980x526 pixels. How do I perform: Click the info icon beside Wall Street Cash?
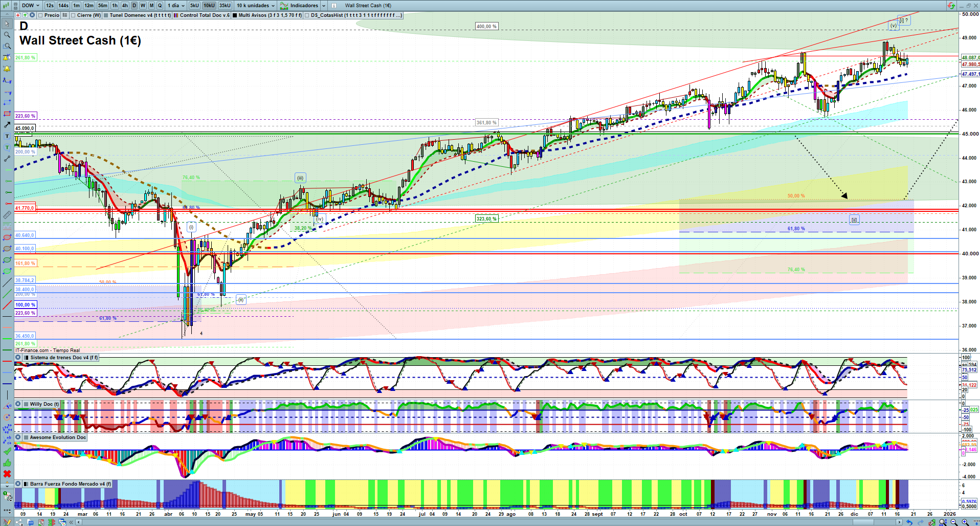[x=333, y=6]
